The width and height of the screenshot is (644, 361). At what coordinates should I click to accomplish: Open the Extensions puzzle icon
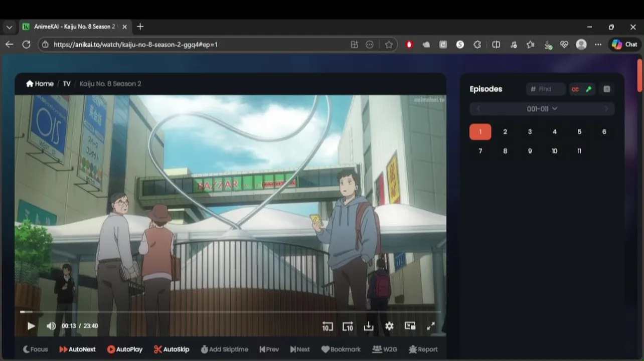pyautogui.click(x=477, y=45)
